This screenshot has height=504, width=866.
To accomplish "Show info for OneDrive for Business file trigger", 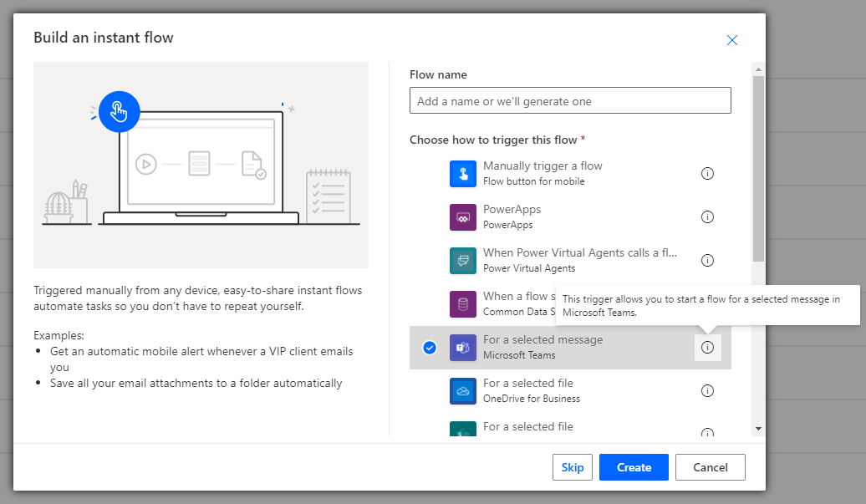I will [x=707, y=391].
